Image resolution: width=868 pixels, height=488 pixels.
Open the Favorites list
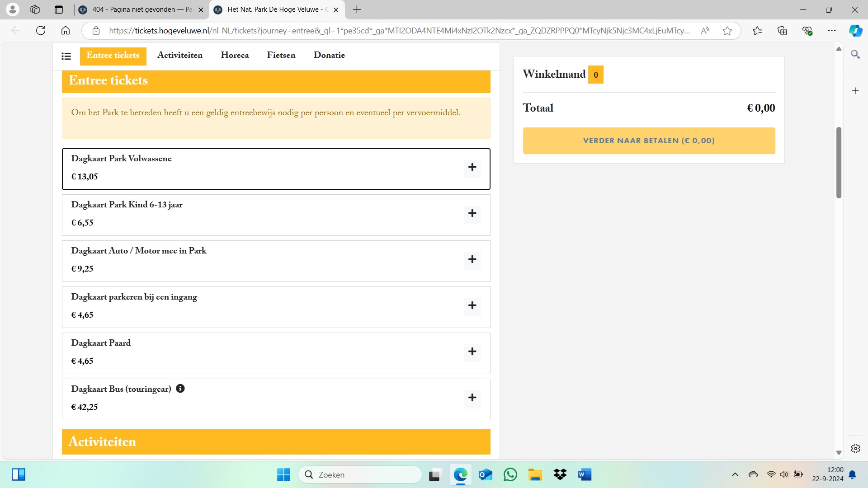click(757, 31)
